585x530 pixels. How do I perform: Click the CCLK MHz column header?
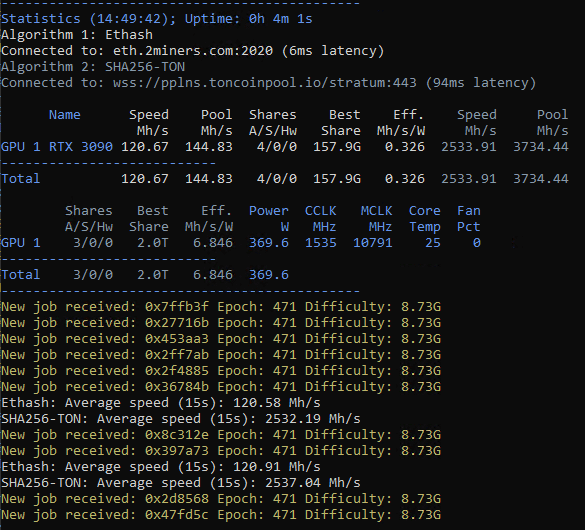[x=321, y=219]
